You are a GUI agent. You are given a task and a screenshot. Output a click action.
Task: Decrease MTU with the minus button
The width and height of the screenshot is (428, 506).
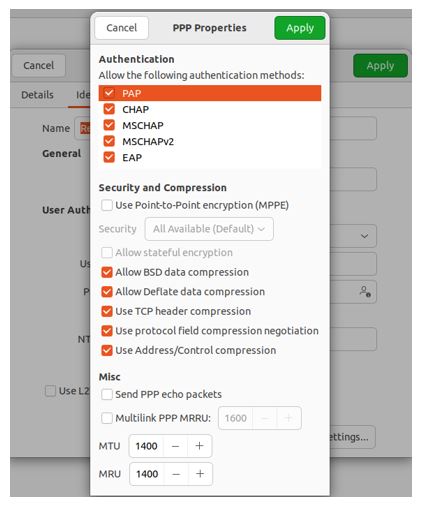[x=175, y=446]
